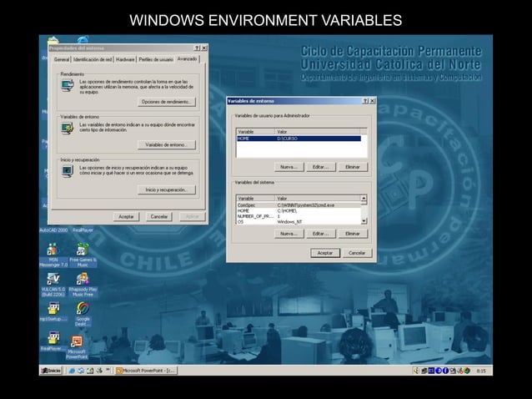This screenshot has height=399, width=532.
Task: Click the environment variables section icon
Action: [66, 126]
